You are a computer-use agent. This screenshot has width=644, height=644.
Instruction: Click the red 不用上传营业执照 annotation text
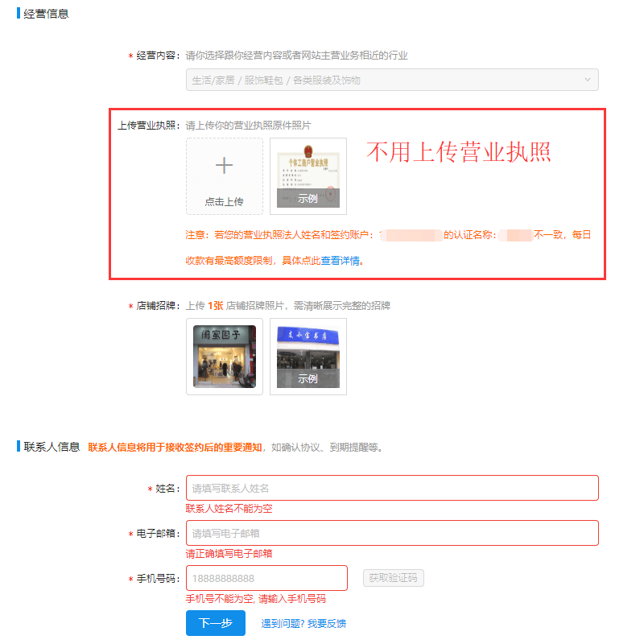(459, 152)
